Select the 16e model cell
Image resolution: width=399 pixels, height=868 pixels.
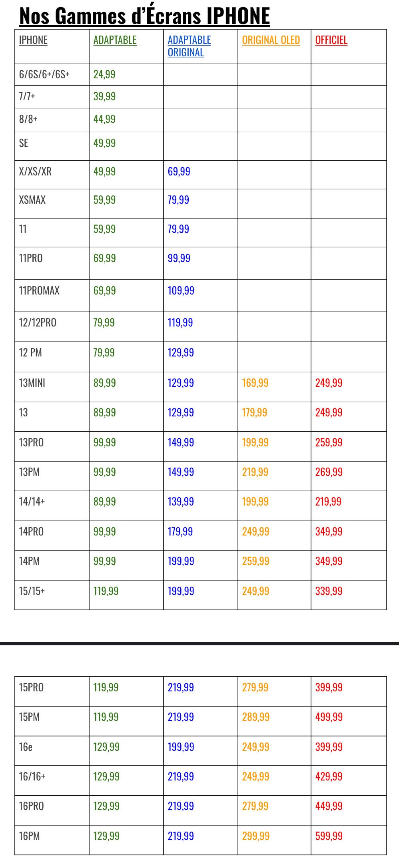point(26,747)
